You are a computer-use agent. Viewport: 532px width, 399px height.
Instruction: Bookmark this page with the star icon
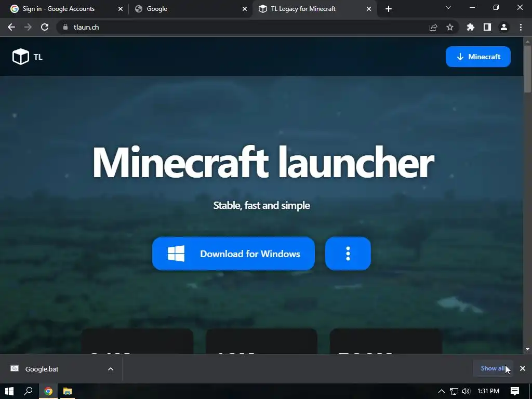coord(450,27)
